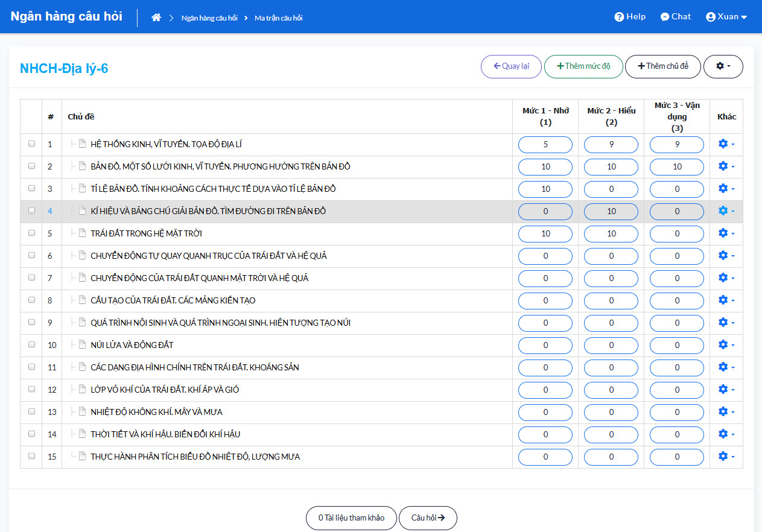The image size is (762, 532).
Task: Click the document icon beside TRÁI ĐẤT TRONG HỆ MẶT TRỜI
Action: 83,233
